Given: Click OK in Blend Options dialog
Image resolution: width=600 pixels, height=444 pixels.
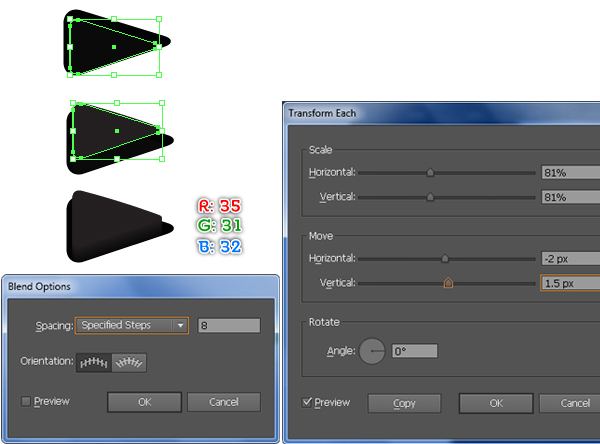Looking at the screenshot, I should pos(144,402).
